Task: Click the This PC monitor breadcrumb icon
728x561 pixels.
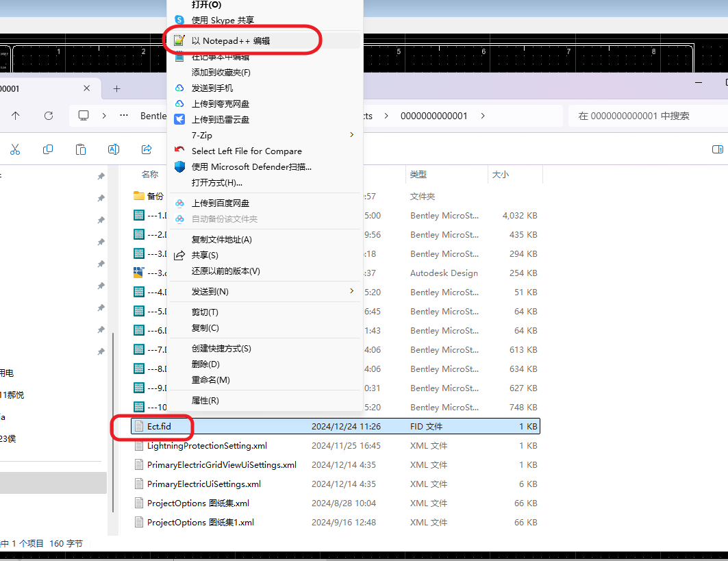Action: tap(84, 116)
